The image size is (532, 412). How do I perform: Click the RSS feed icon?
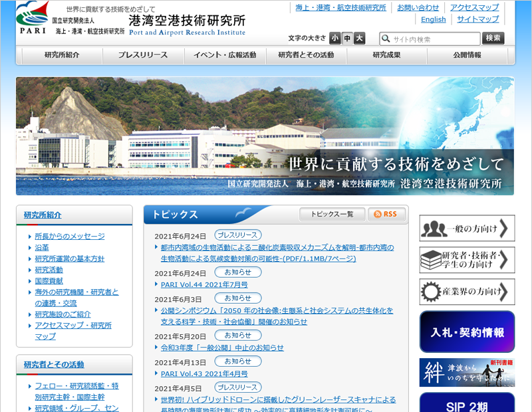pyautogui.click(x=377, y=215)
